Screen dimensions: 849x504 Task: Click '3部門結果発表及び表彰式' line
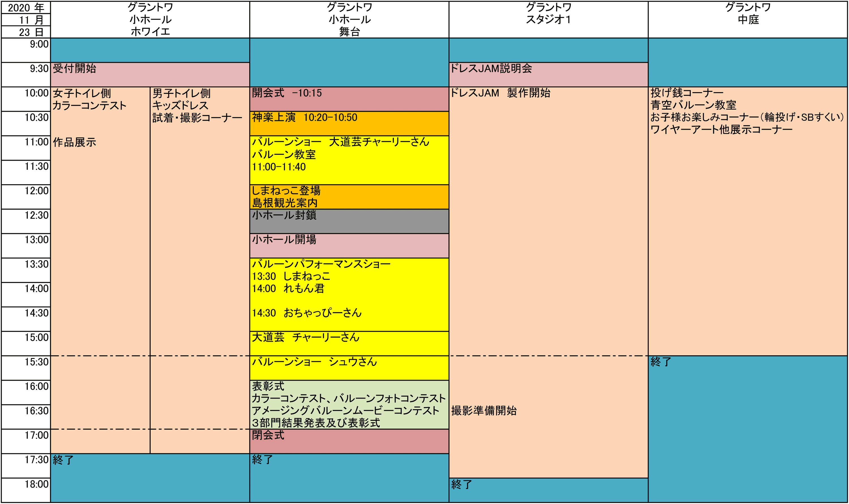[316, 423]
